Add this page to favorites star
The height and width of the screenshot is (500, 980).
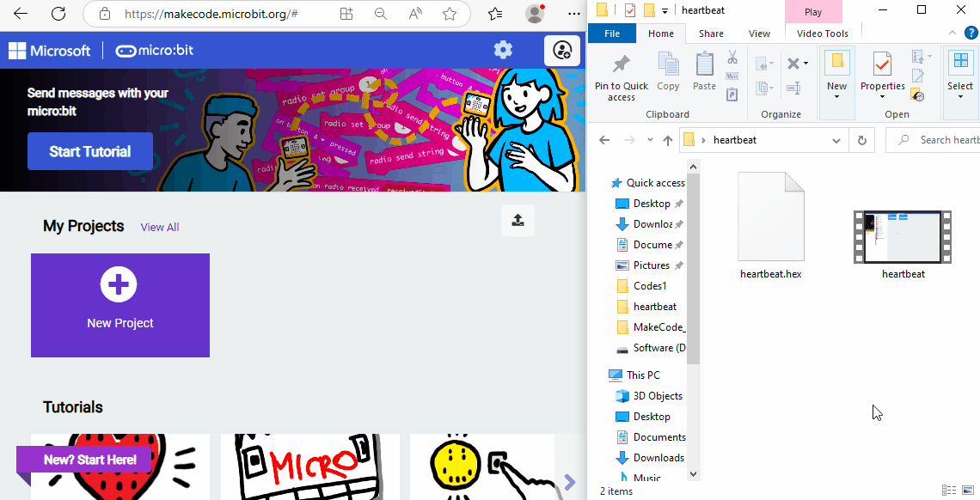[x=450, y=14]
